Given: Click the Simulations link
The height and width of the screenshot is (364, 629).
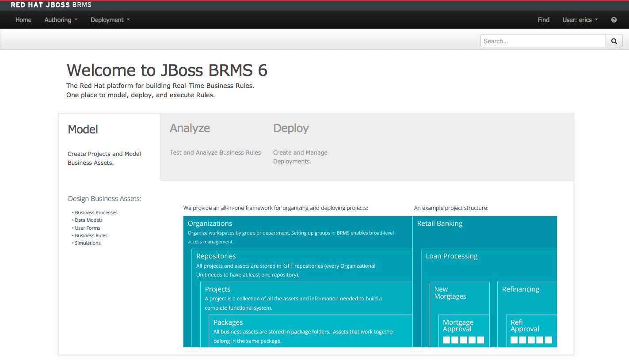Looking at the screenshot, I should point(88,243).
